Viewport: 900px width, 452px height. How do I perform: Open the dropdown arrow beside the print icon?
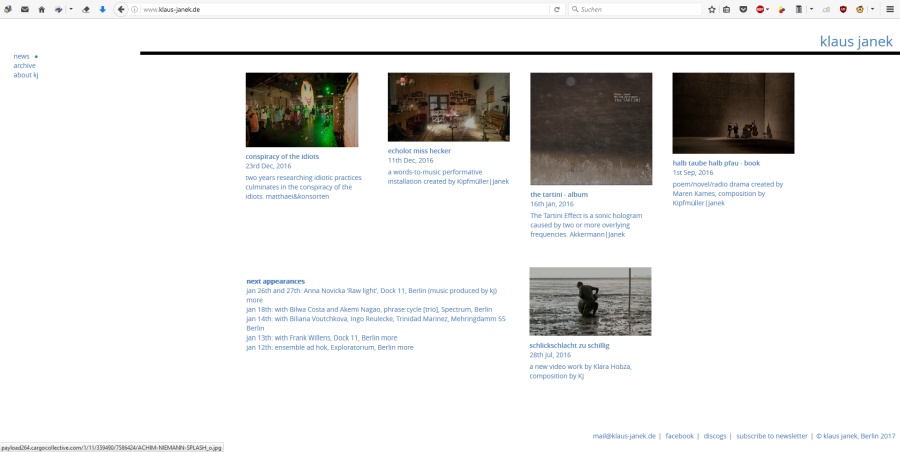coord(71,9)
